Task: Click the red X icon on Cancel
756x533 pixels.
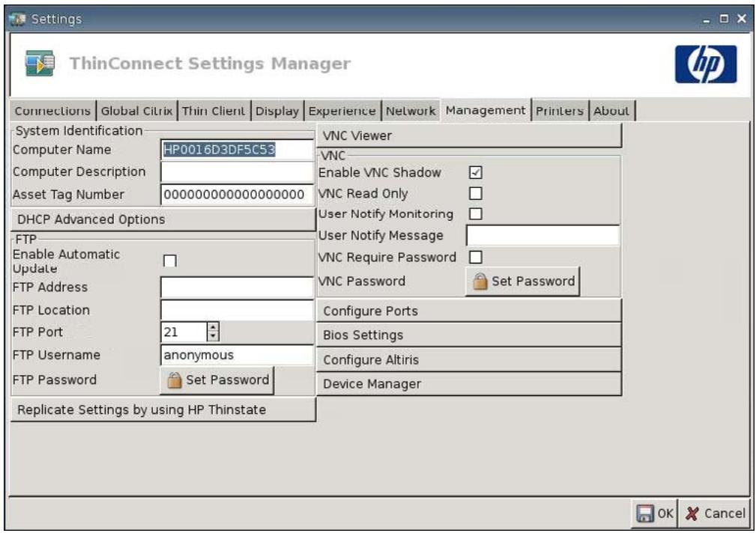Action: 692,514
